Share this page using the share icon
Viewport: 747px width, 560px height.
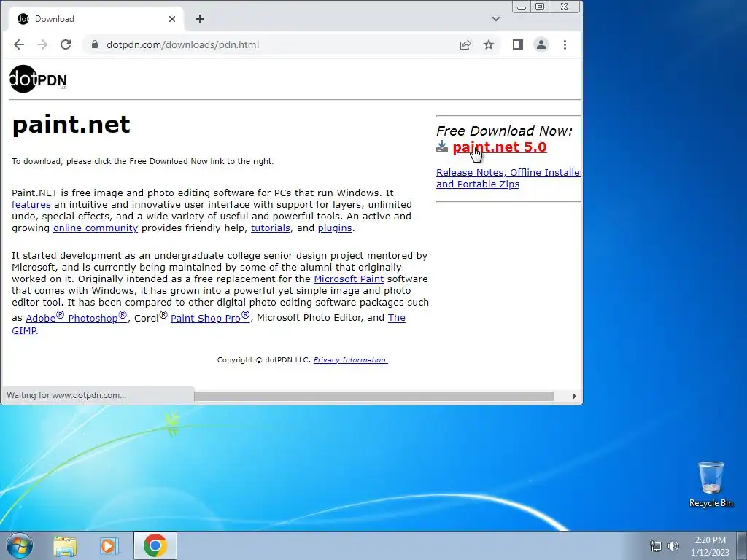[x=465, y=44]
